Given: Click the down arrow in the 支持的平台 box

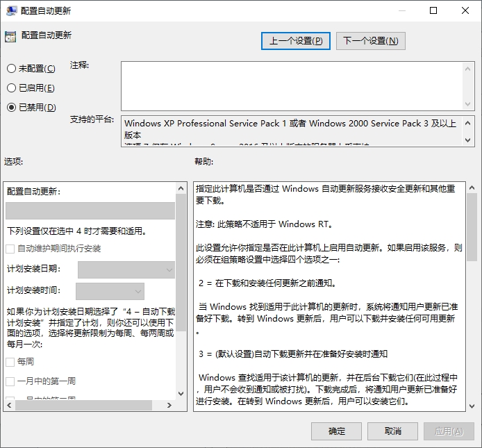Looking at the screenshot, I should click(x=469, y=139).
